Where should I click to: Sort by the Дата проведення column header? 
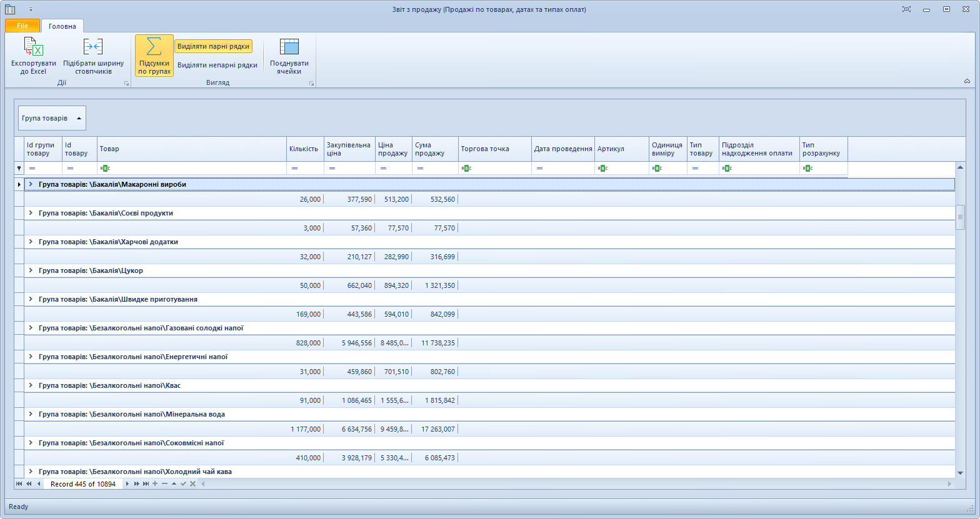[563, 149]
